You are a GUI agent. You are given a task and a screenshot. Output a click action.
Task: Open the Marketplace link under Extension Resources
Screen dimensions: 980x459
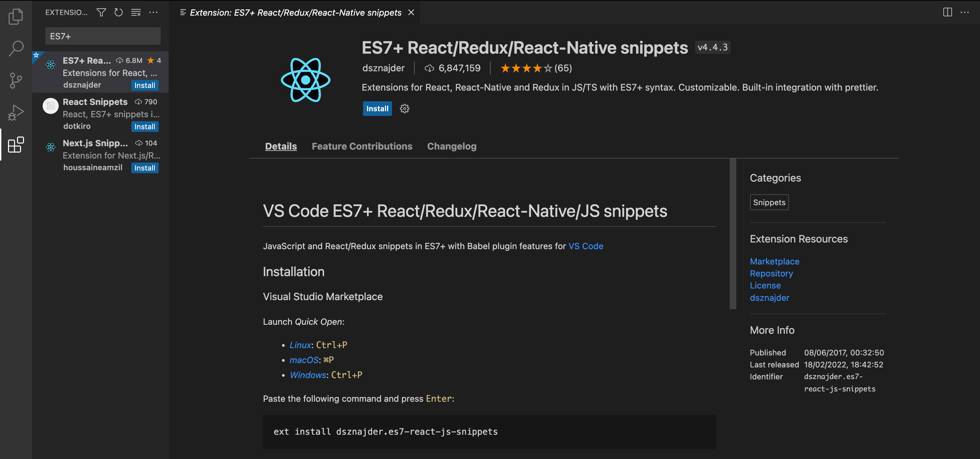[x=774, y=261]
